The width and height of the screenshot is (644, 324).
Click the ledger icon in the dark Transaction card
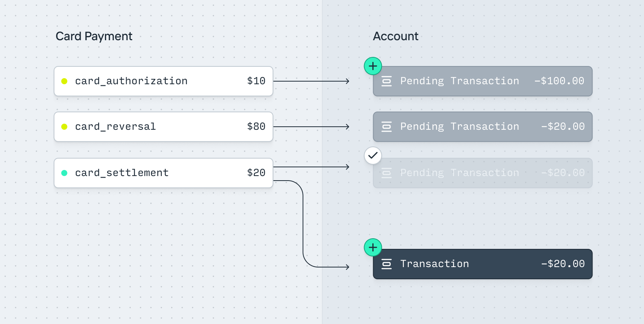(386, 264)
